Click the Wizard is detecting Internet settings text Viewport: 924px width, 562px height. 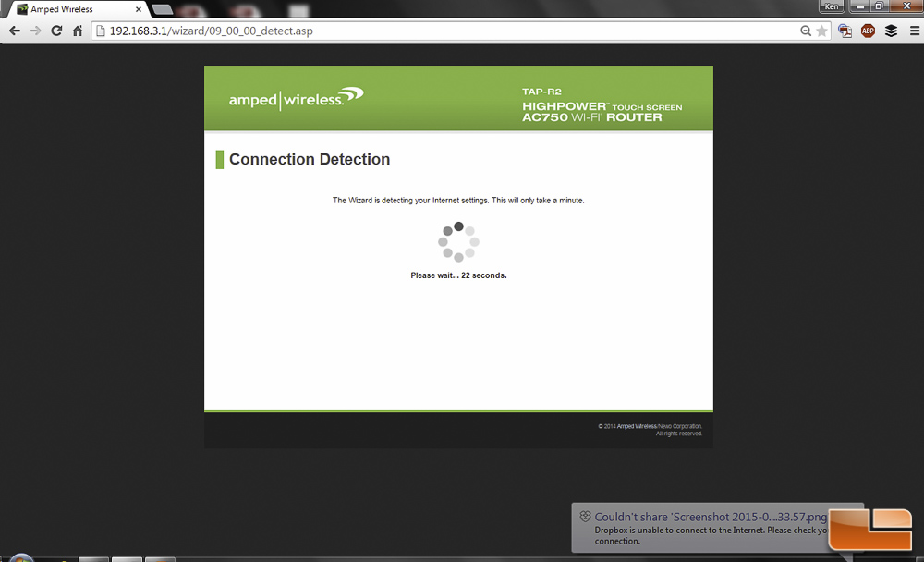[x=458, y=201]
